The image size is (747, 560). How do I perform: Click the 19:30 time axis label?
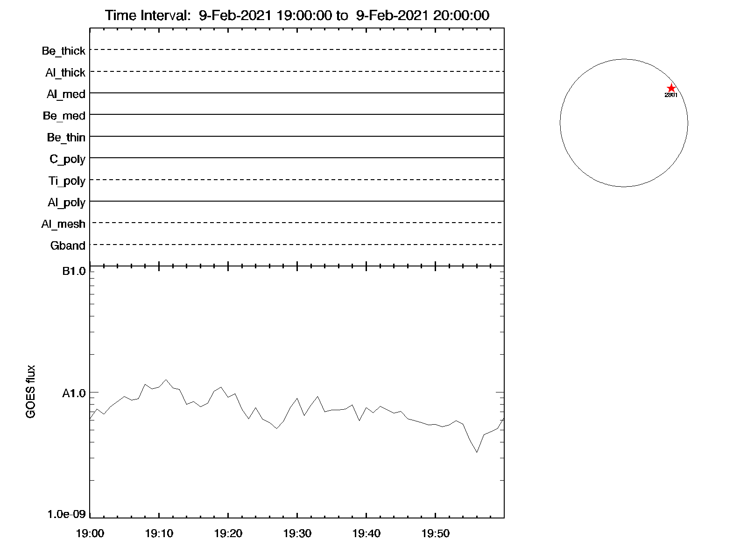click(297, 533)
